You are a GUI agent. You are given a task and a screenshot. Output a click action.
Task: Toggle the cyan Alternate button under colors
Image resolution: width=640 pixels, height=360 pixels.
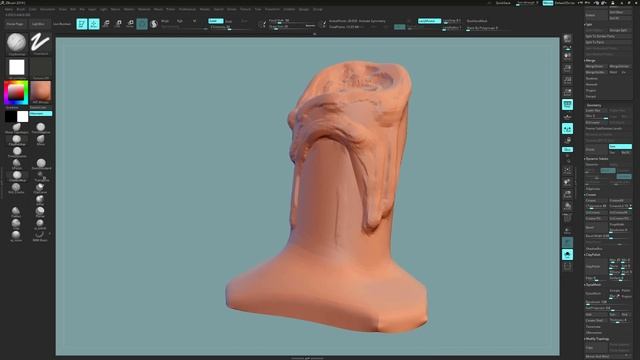pos(40,113)
